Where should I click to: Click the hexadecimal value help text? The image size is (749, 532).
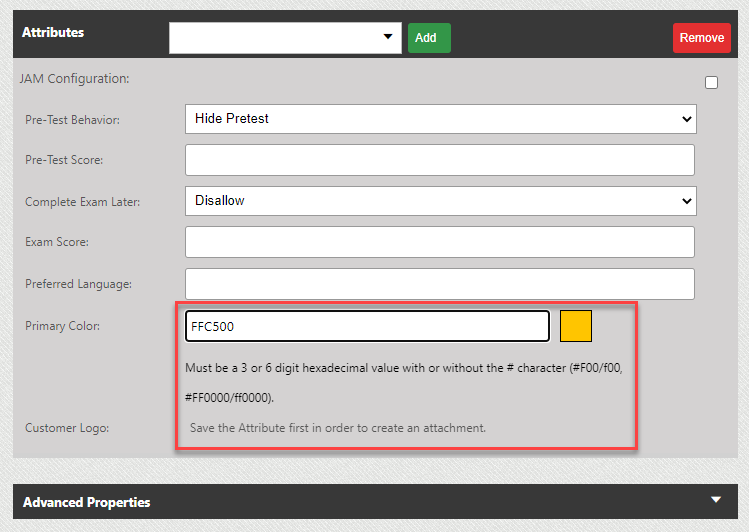(x=403, y=368)
